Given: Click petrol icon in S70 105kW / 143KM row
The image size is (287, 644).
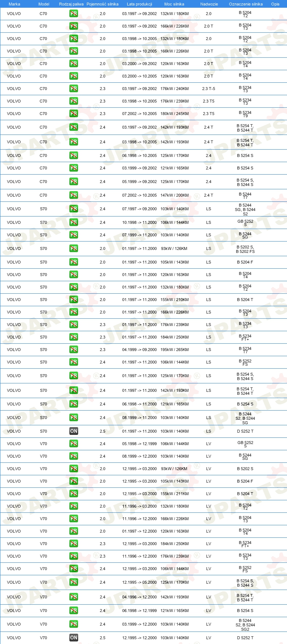Looking at the screenshot, I should pos(74,262).
